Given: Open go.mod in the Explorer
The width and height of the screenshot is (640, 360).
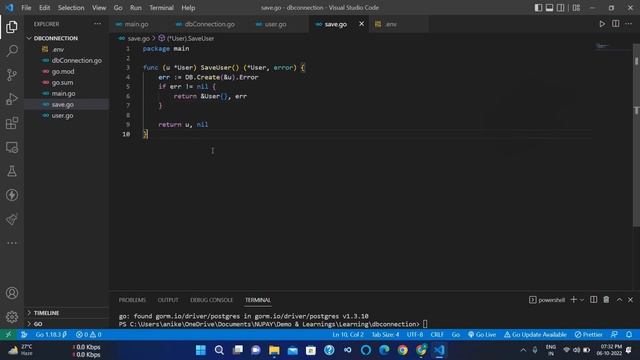Looking at the screenshot, I should click(63, 71).
